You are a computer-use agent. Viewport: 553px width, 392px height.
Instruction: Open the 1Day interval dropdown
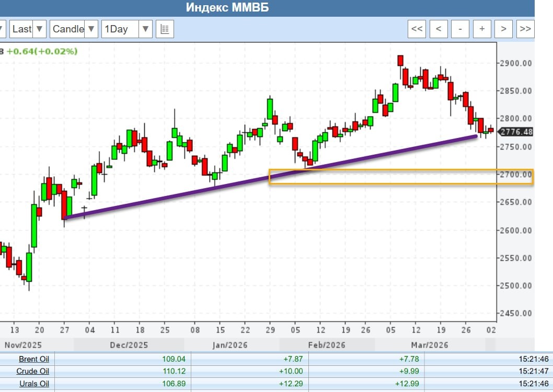point(127,29)
